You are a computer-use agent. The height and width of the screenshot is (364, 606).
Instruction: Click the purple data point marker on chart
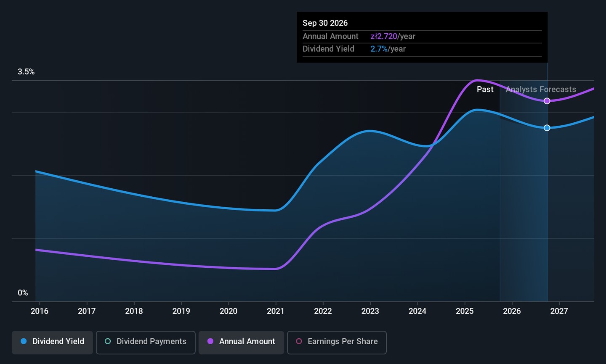[x=547, y=101]
